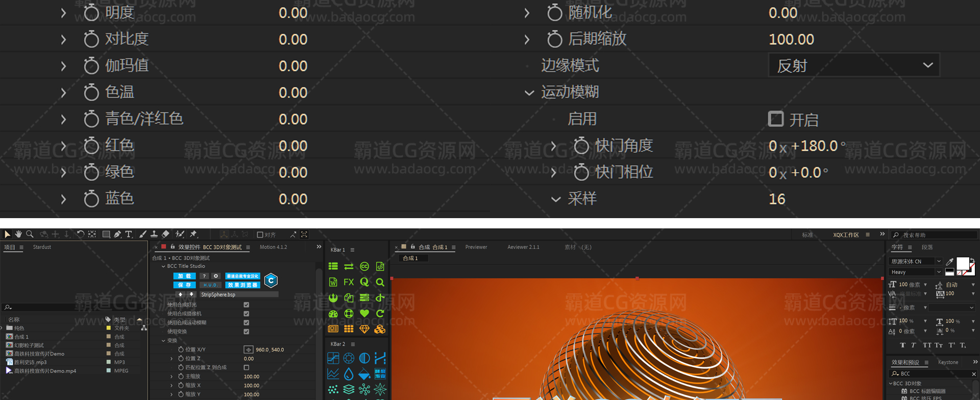This screenshot has height=400, width=980.
Task: Select the Hand tool in the toolbar
Action: point(18,234)
